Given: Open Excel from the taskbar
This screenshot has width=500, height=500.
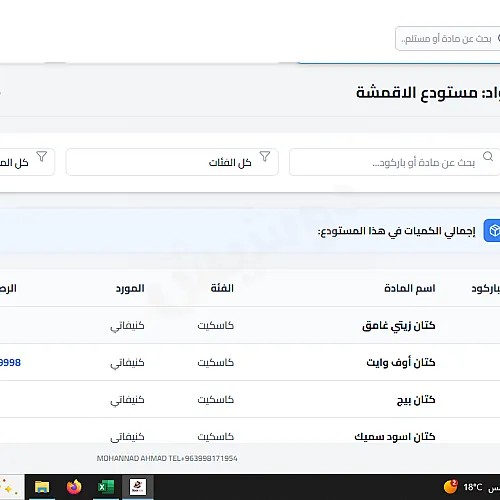Looking at the screenshot, I should coord(106,487).
